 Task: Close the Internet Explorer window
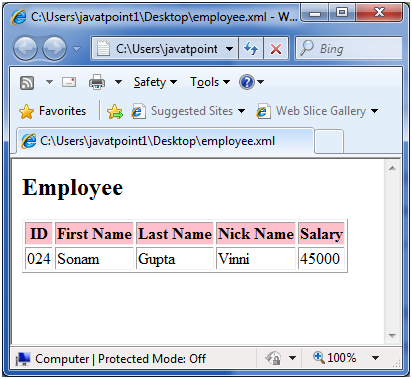(x=379, y=13)
